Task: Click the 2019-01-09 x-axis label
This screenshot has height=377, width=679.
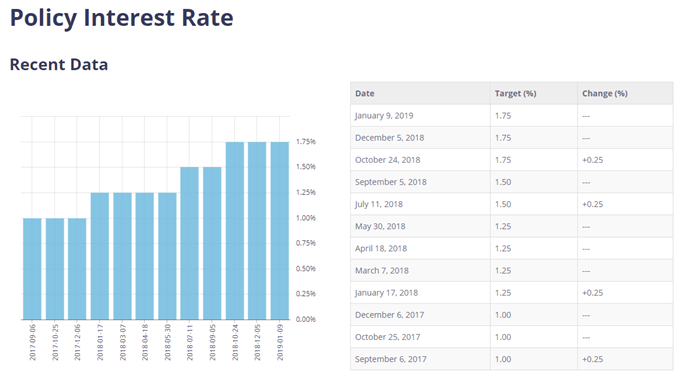Action: [280, 342]
